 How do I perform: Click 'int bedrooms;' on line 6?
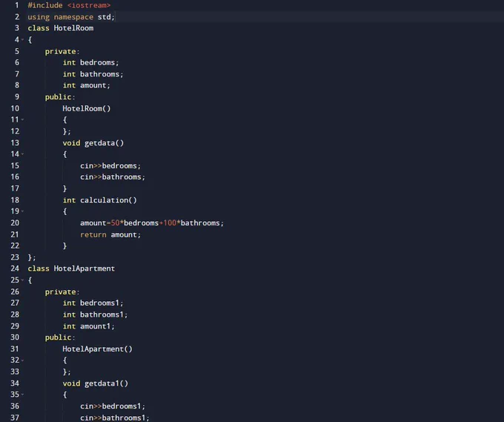[90, 63]
